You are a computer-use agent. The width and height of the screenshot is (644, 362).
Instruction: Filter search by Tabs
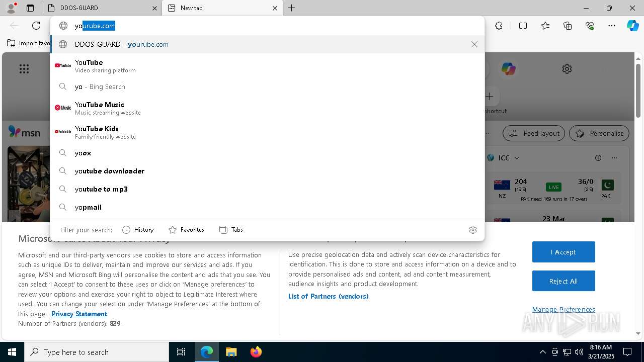231,230
